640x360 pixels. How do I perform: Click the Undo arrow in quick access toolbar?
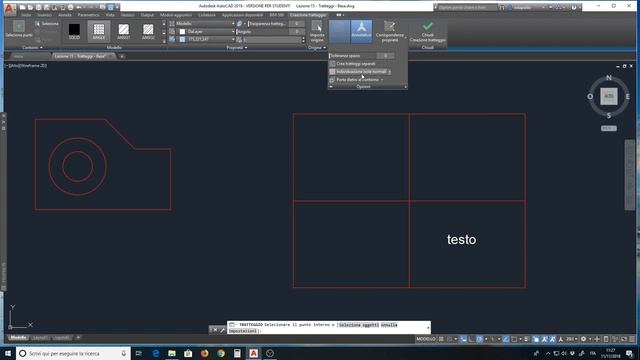pyautogui.click(x=79, y=7)
